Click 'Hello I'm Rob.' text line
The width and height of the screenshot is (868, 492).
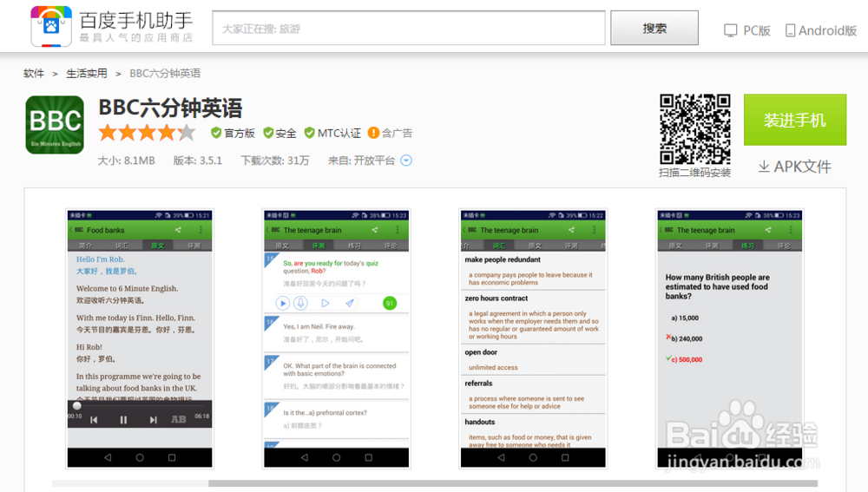[100, 259]
